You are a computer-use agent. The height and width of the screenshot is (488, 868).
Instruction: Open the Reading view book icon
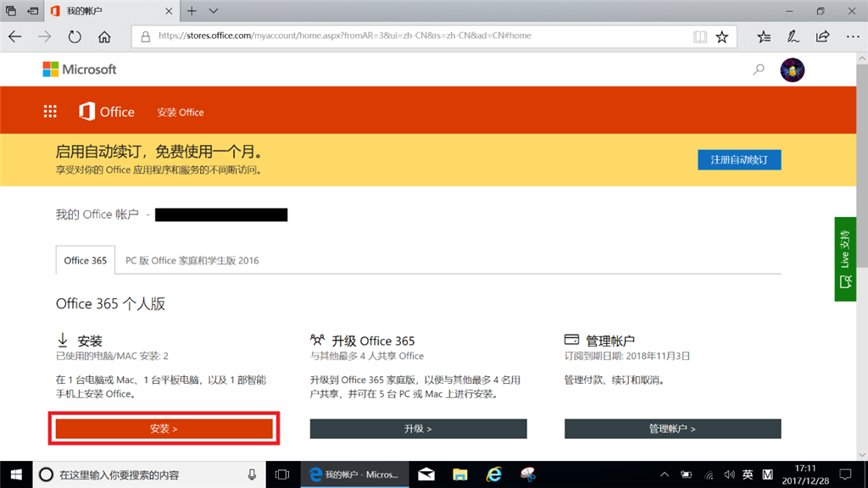click(699, 36)
